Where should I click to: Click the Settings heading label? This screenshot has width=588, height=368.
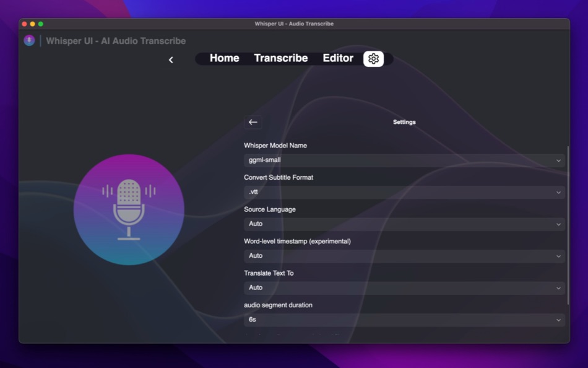[404, 122]
